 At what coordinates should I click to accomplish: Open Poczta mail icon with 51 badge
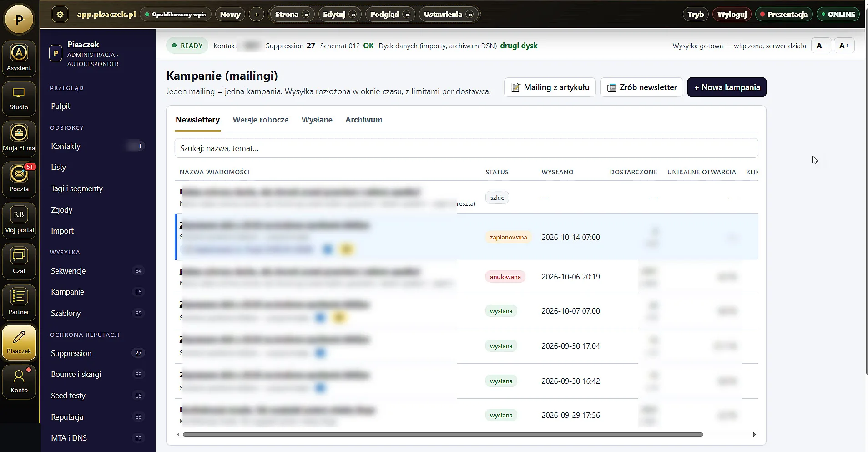19,179
